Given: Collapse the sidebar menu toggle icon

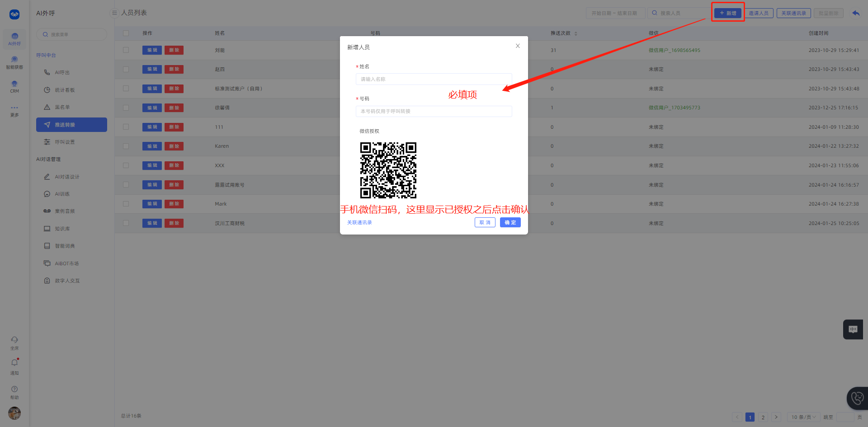Looking at the screenshot, I should point(114,13).
